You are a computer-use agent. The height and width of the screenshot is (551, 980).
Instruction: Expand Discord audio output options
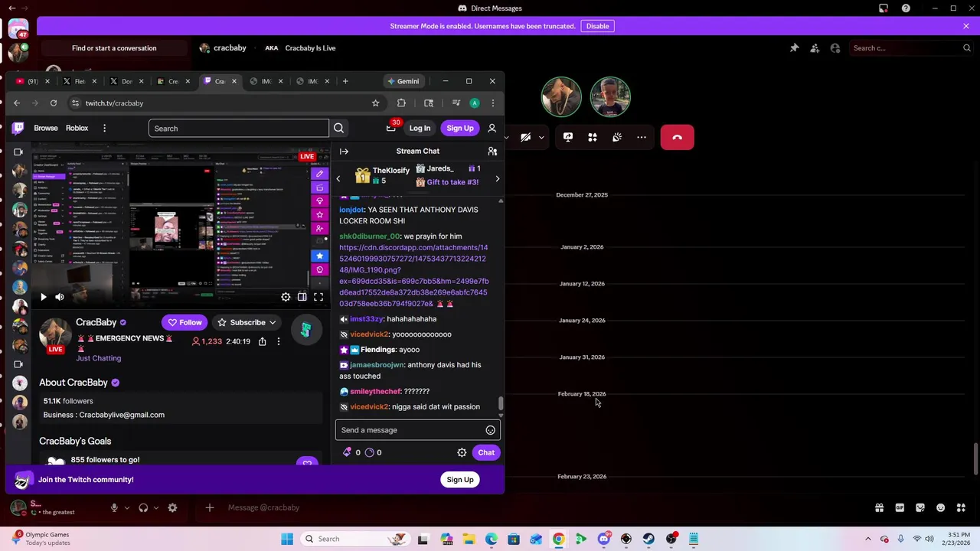point(156,507)
